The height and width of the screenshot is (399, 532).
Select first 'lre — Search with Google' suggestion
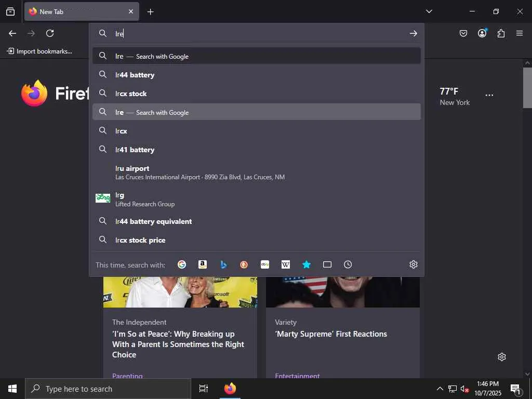(257, 56)
